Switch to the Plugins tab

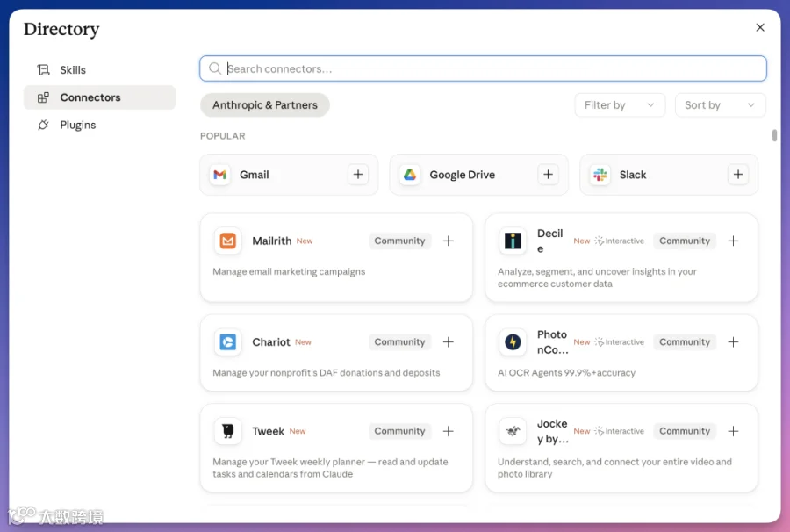pyautogui.click(x=99, y=125)
